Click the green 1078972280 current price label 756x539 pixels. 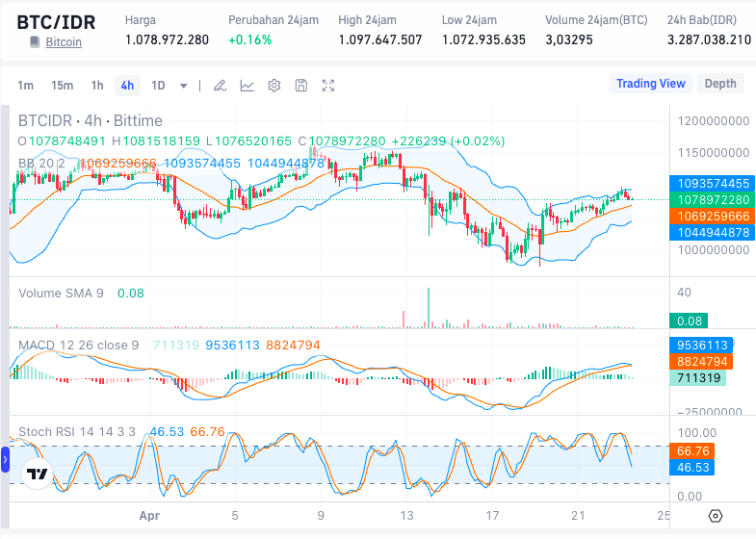(713, 200)
